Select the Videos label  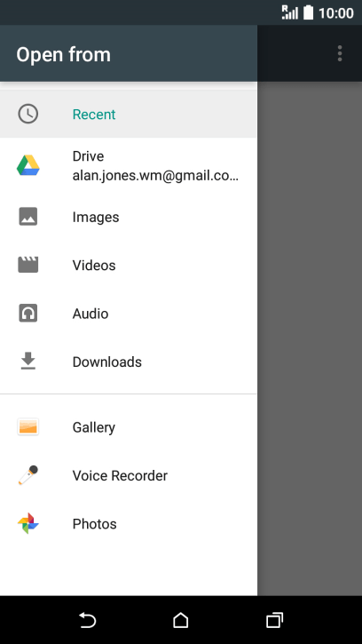tap(94, 266)
